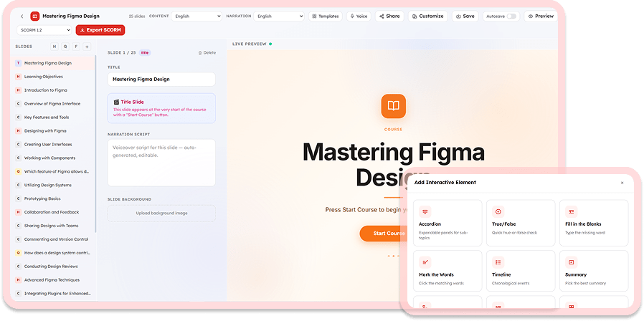This screenshot has height=321, width=644.
Task: Click the Title Slide info box
Action: (x=161, y=108)
